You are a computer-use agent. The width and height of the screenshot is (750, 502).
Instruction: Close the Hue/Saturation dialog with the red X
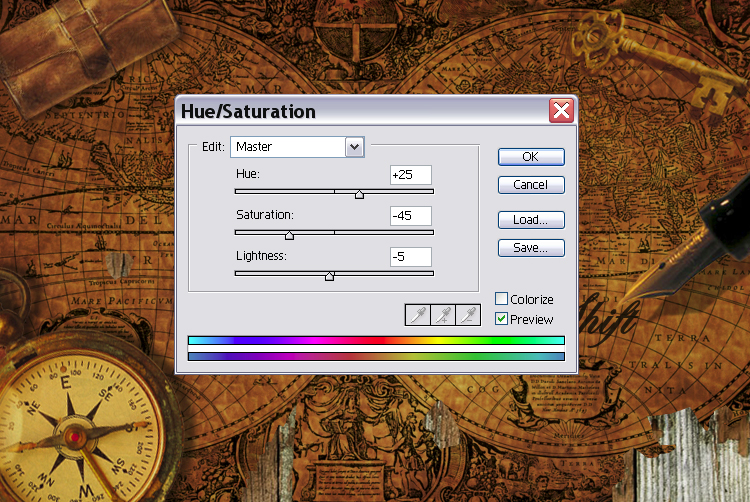pyautogui.click(x=561, y=111)
